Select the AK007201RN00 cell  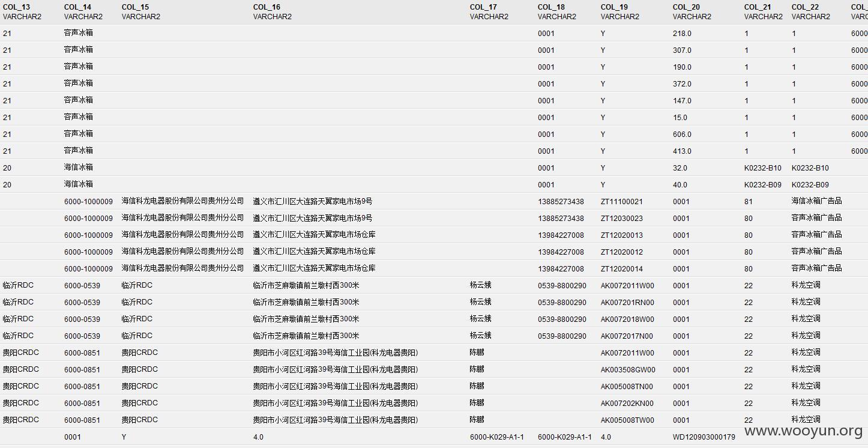[x=628, y=303]
